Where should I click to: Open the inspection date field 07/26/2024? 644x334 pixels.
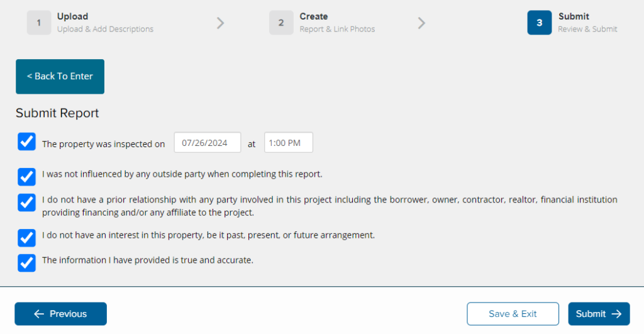pos(208,143)
